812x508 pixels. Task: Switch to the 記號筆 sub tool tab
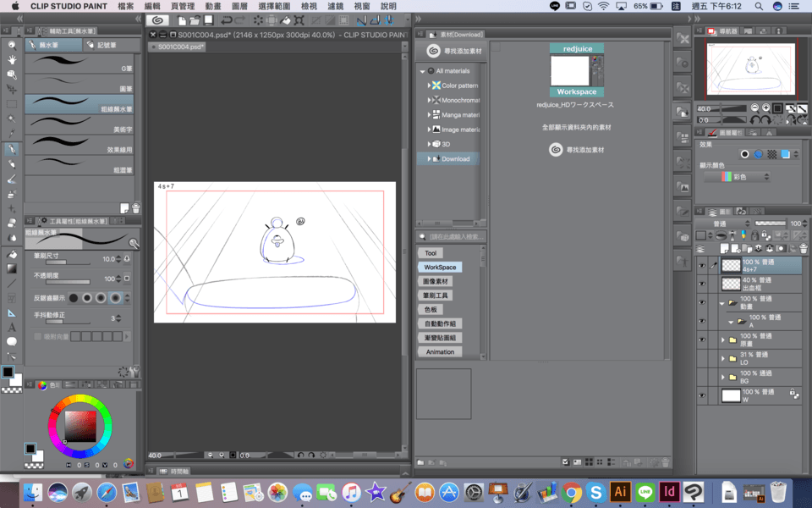tap(107, 45)
